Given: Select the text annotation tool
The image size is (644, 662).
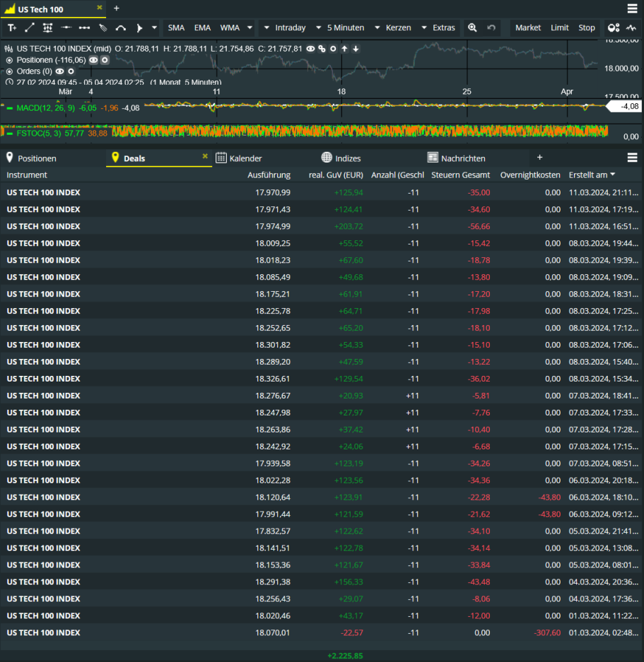Looking at the screenshot, I should pyautogui.click(x=12, y=28).
